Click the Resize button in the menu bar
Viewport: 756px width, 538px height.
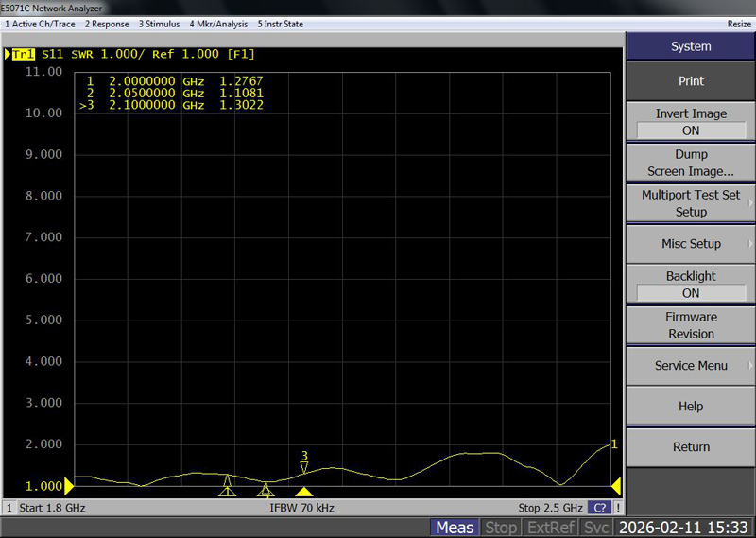[x=739, y=24]
